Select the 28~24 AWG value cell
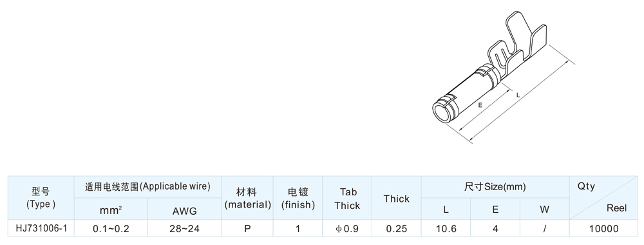Screen dimensions: 644x245 [184, 228]
